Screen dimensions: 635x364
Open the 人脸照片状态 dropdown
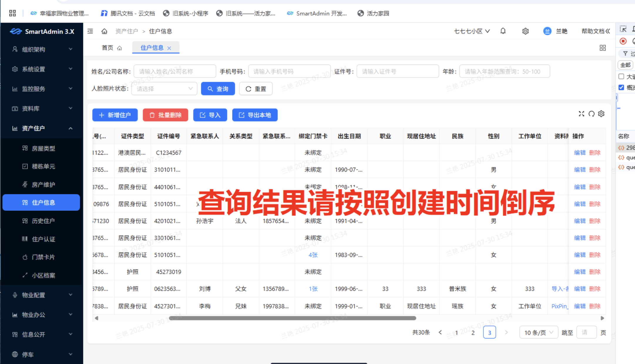coord(164,89)
